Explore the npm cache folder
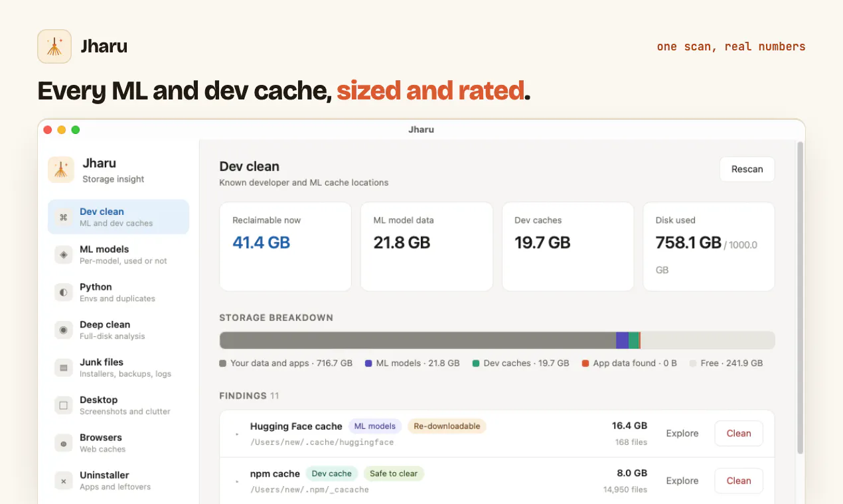 tap(682, 481)
